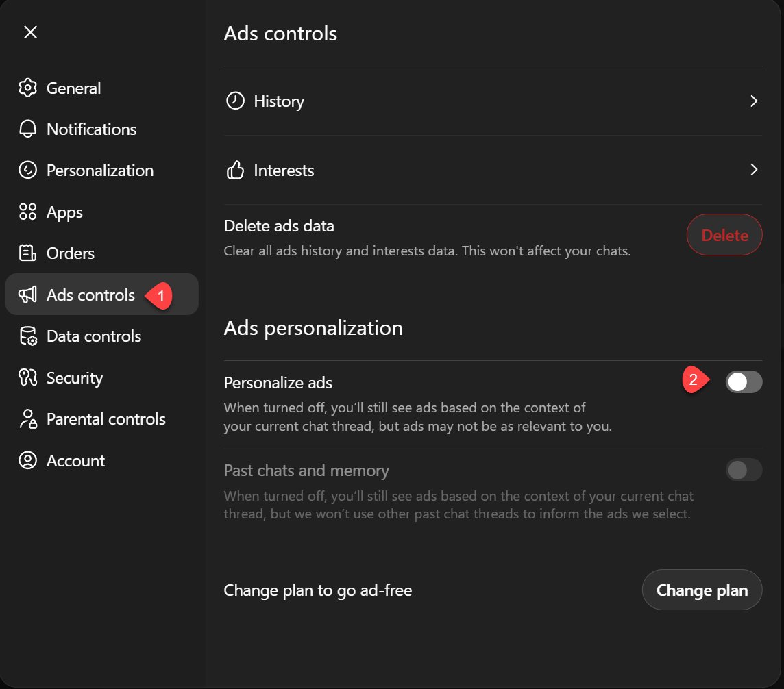
Task: Click the Ads controls page title
Action: coord(280,34)
